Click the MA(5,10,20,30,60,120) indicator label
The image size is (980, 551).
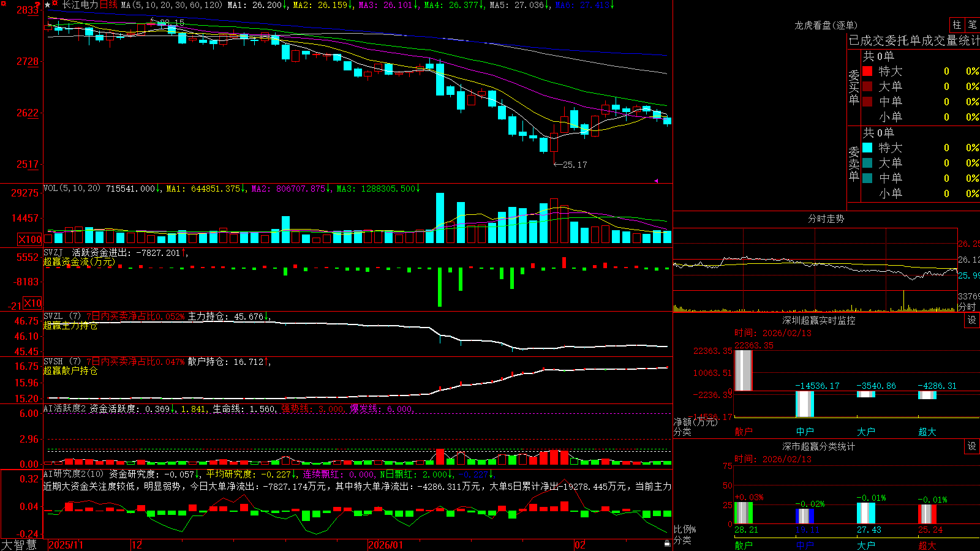pyautogui.click(x=171, y=5)
